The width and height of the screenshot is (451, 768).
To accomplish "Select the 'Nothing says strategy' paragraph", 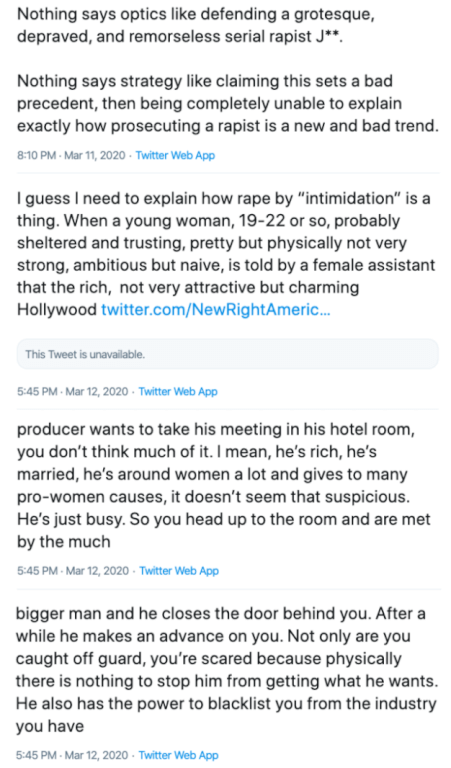I will tap(227, 103).
